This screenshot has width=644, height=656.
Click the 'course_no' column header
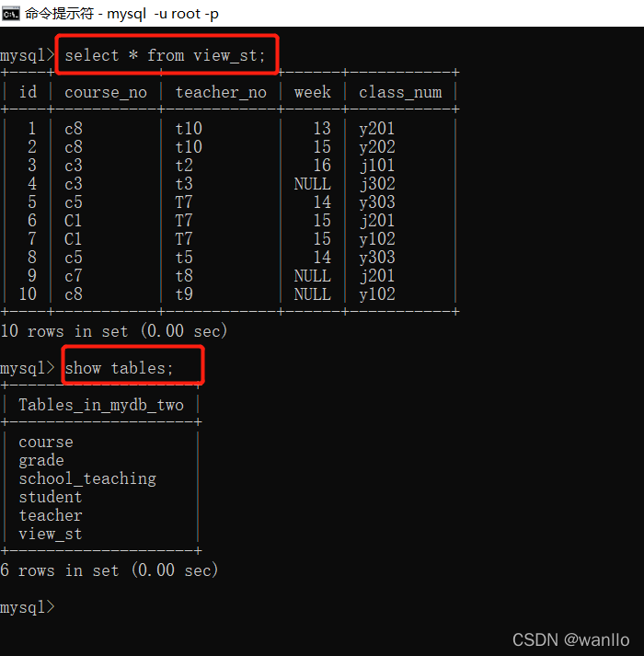106,92
